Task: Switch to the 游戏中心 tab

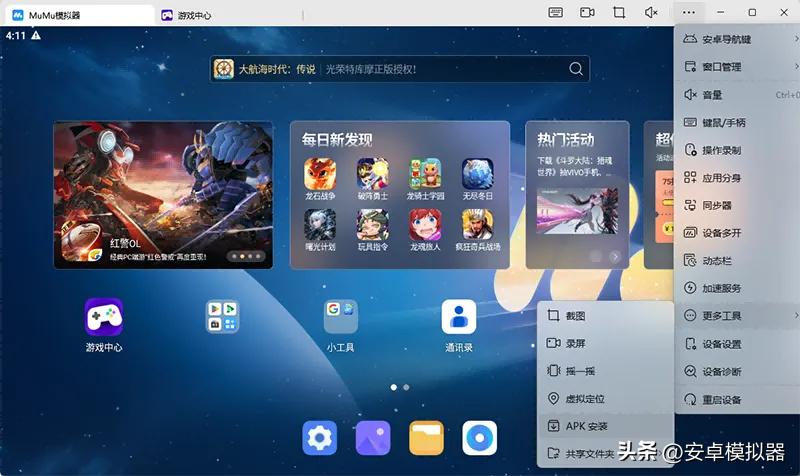Action: click(x=193, y=15)
